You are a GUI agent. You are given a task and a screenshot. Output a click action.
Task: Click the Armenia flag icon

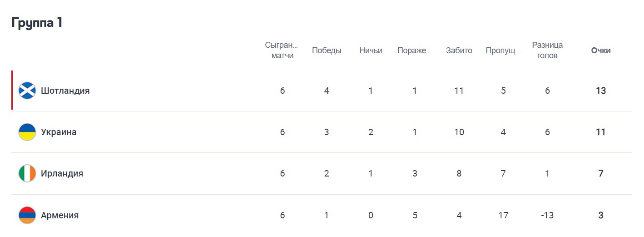pos(27,215)
